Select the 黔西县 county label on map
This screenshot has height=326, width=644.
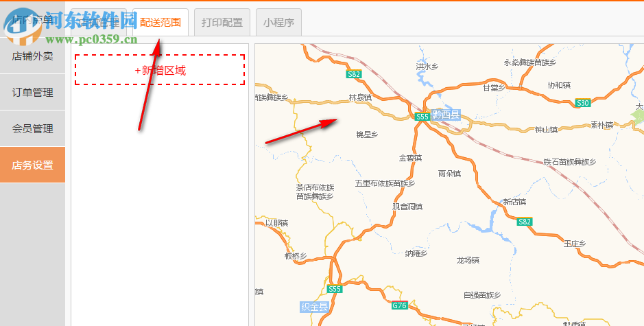click(446, 115)
